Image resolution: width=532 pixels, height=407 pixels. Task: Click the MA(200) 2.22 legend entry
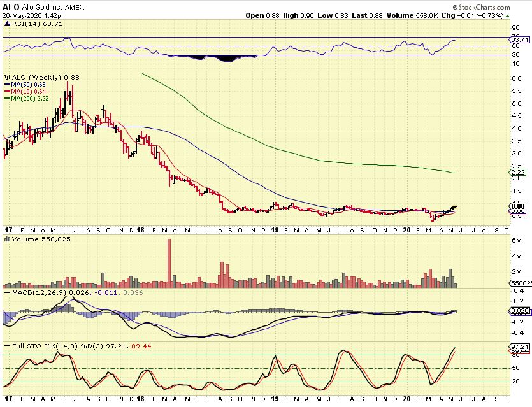point(26,99)
